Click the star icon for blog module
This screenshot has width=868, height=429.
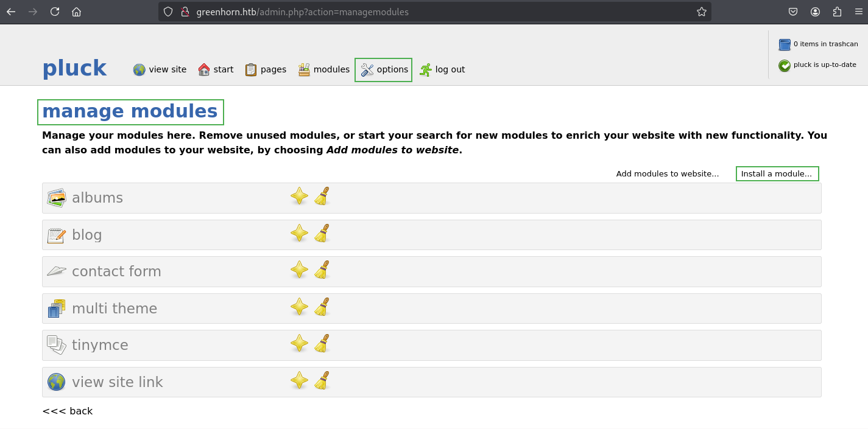point(299,233)
